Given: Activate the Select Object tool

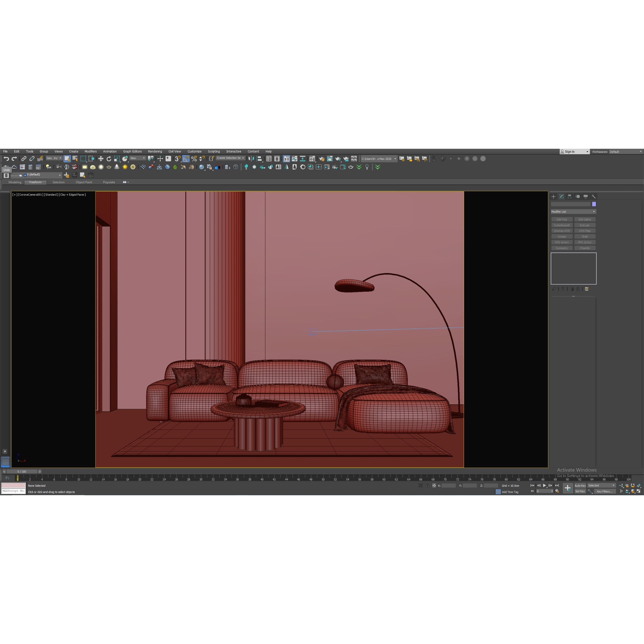Looking at the screenshot, I should (x=67, y=159).
